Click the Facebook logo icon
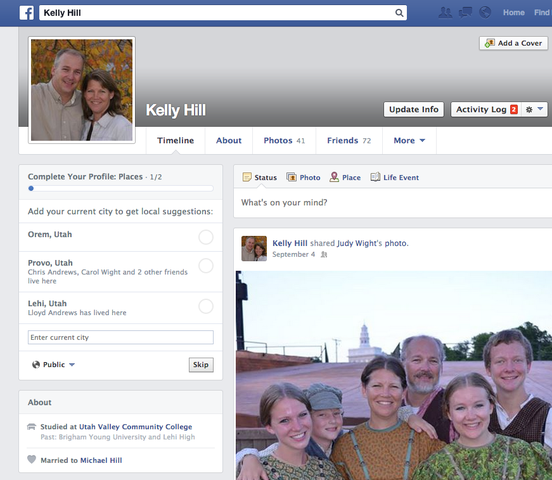 (26, 13)
